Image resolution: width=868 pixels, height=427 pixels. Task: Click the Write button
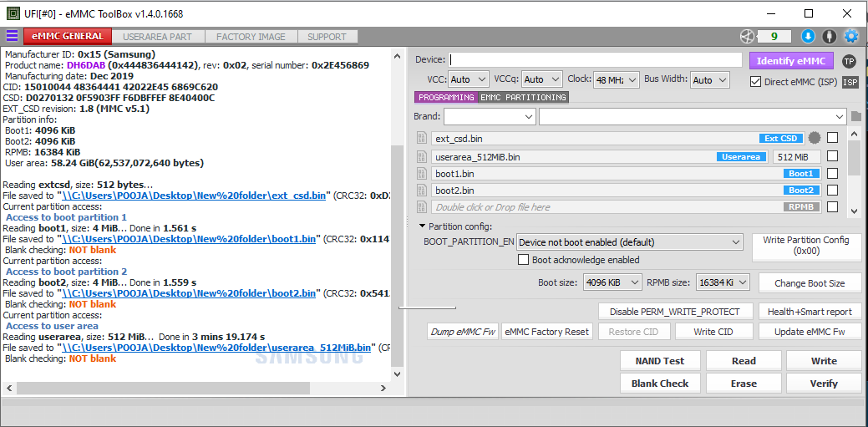(824, 360)
